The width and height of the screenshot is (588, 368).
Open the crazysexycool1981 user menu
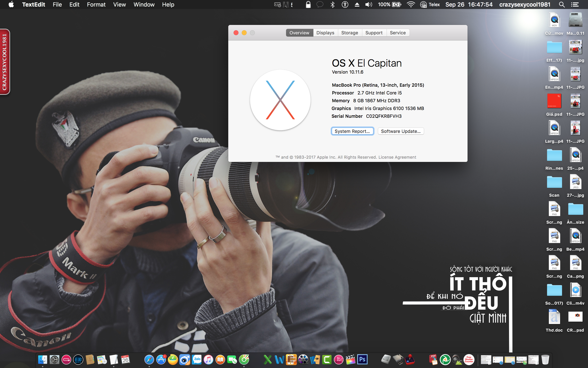pos(525,5)
